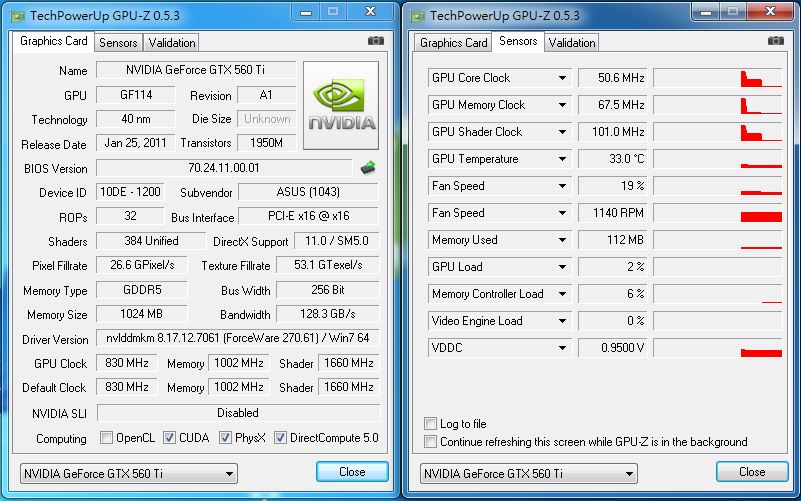Image resolution: width=801 pixels, height=501 pixels.
Task: Close left window via title bar X
Action: tap(370, 11)
